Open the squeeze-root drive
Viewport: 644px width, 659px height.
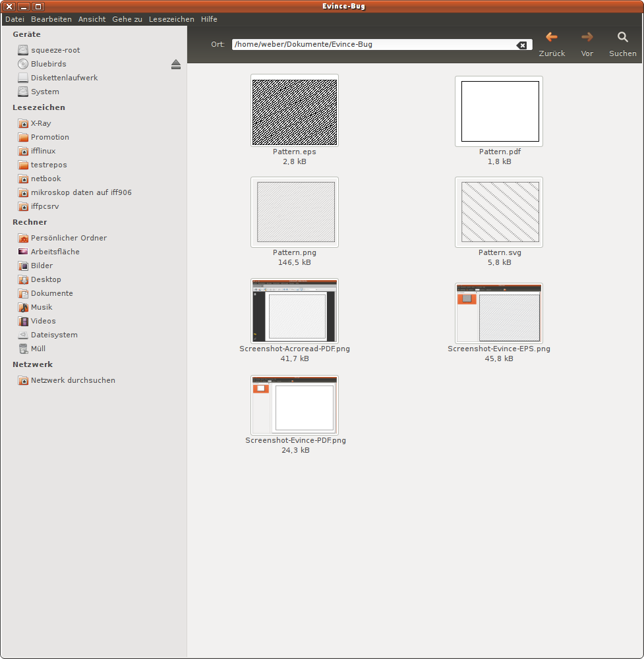tap(24, 50)
